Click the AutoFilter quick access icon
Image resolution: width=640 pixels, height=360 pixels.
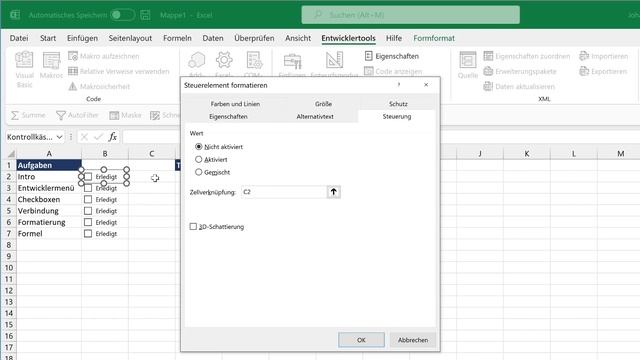61,115
